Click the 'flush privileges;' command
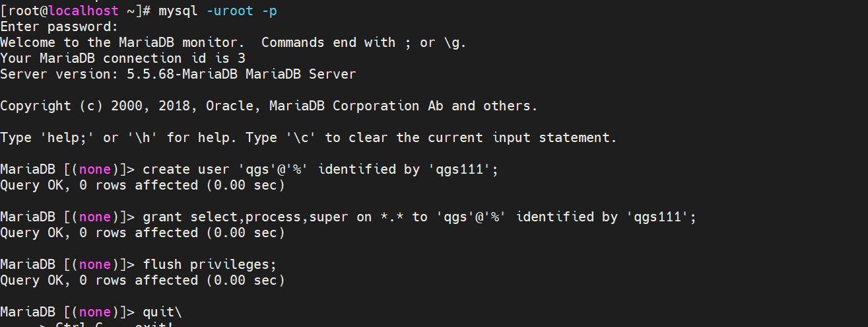 pos(210,264)
